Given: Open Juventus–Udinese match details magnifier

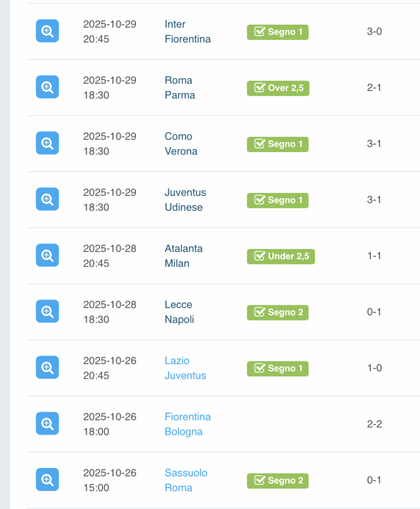Looking at the screenshot, I should 47,200.
